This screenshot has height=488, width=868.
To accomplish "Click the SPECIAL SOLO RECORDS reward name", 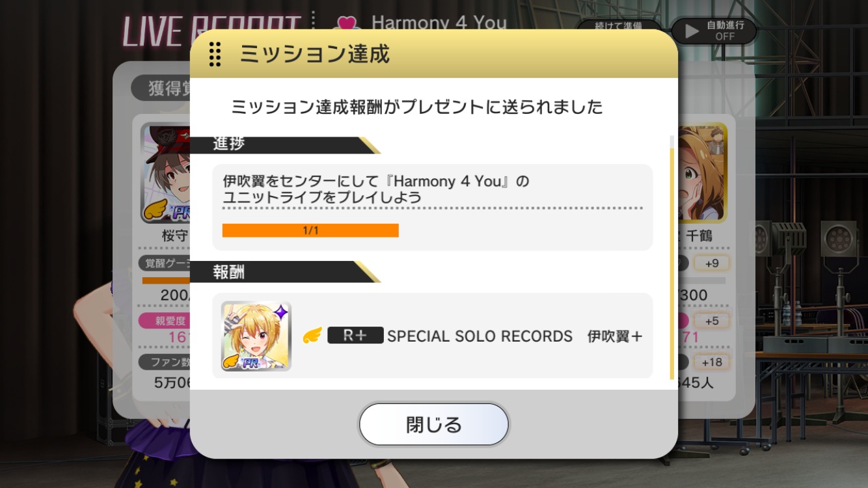I will click(x=480, y=336).
